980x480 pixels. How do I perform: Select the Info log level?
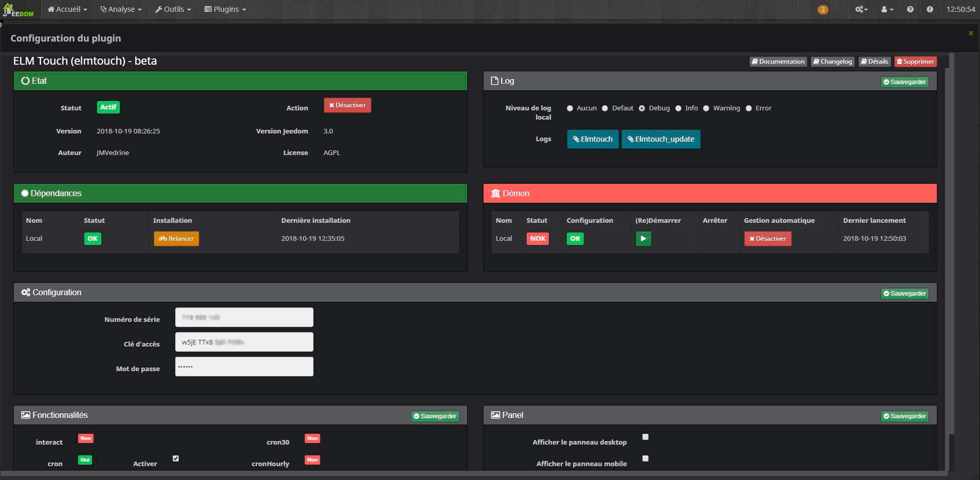678,108
